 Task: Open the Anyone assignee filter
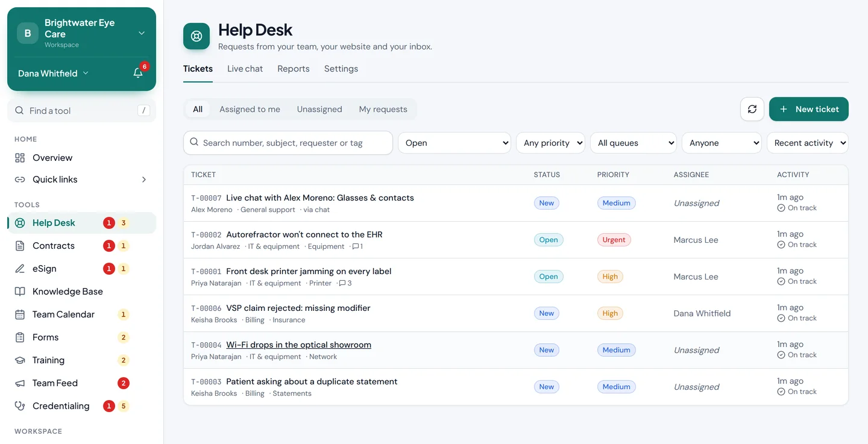pyautogui.click(x=722, y=143)
